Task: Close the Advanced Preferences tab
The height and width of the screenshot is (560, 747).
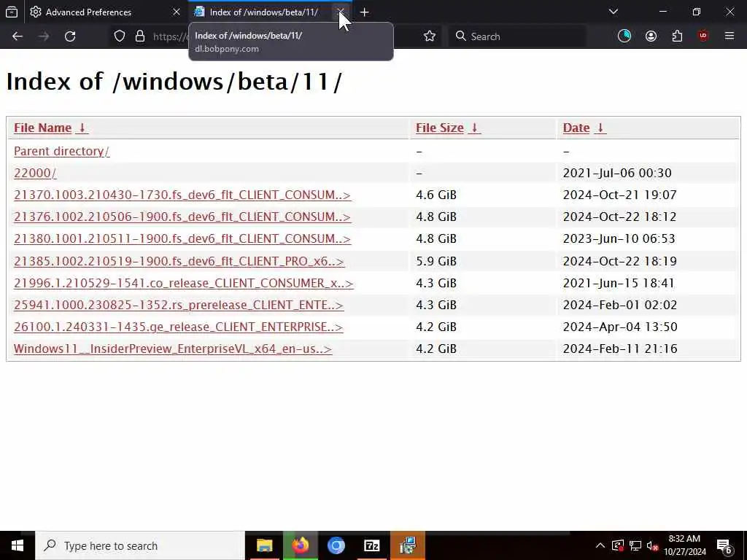Action: 177,12
